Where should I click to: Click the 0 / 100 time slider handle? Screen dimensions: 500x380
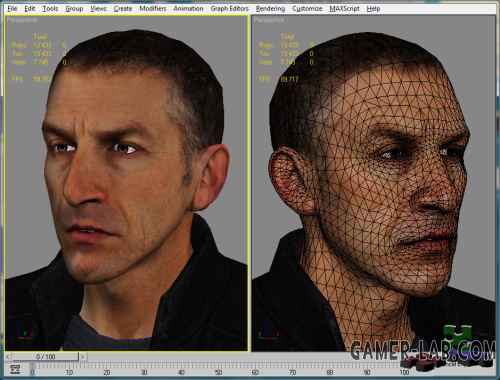(45, 357)
